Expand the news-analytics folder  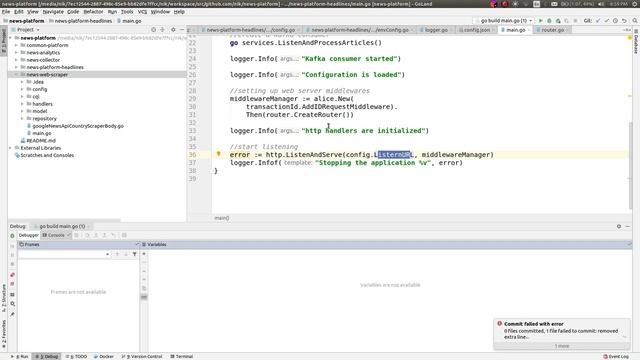(16, 53)
